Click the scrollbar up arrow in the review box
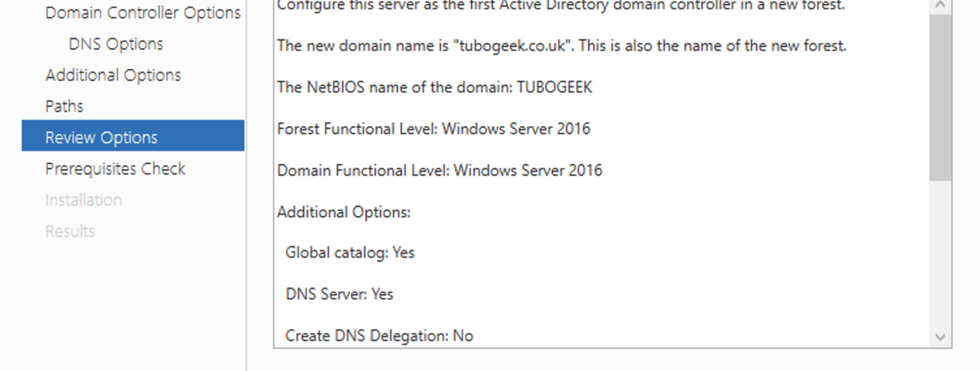Image resolution: width=980 pixels, height=371 pixels. pos(941,6)
